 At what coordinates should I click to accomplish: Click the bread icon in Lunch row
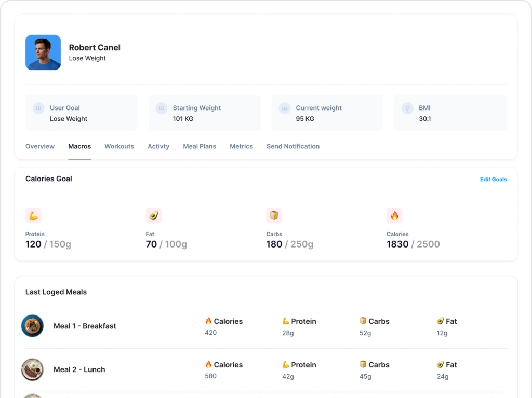point(363,364)
